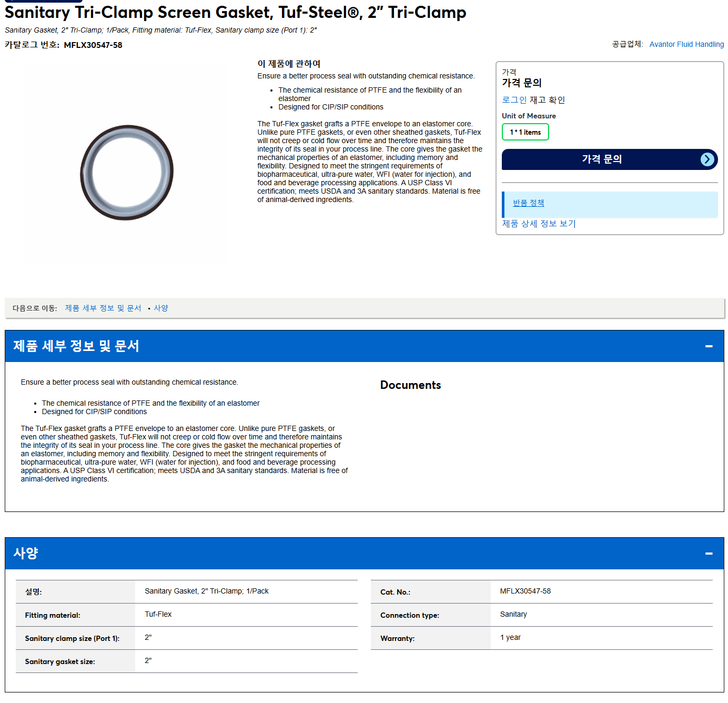This screenshot has width=728, height=703.
Task: Click the gasket product image
Action: [127, 172]
